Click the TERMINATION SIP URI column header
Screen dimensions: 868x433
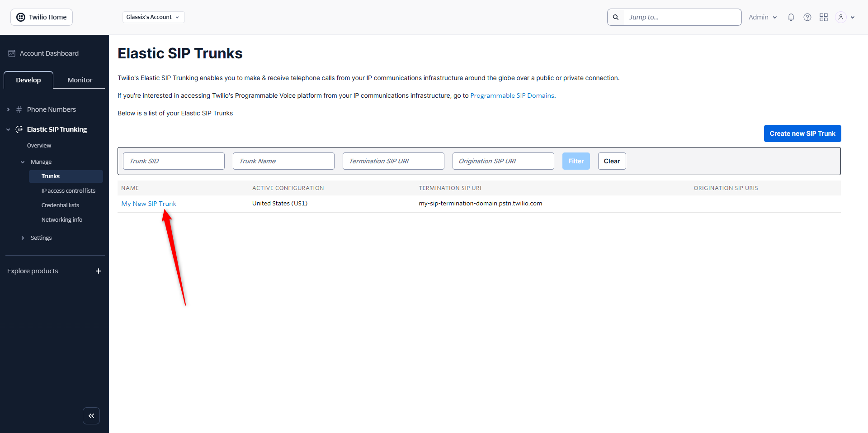coord(450,188)
